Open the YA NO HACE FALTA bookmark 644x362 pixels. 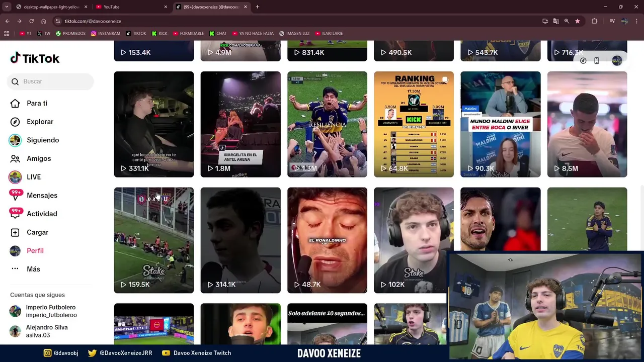253,33
